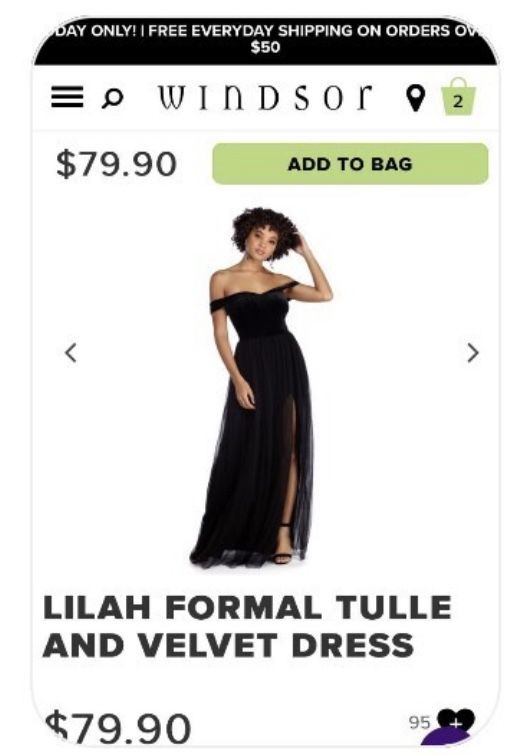Tap the free everyday shipping promo banner
This screenshot has height=755, width=529.
pos(266,39)
